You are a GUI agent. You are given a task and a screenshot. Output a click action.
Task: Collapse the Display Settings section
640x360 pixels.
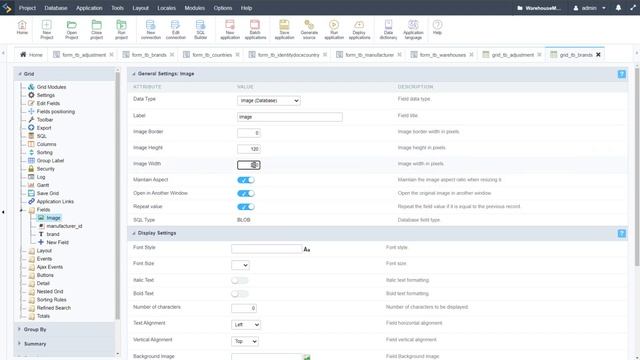pos(133,233)
